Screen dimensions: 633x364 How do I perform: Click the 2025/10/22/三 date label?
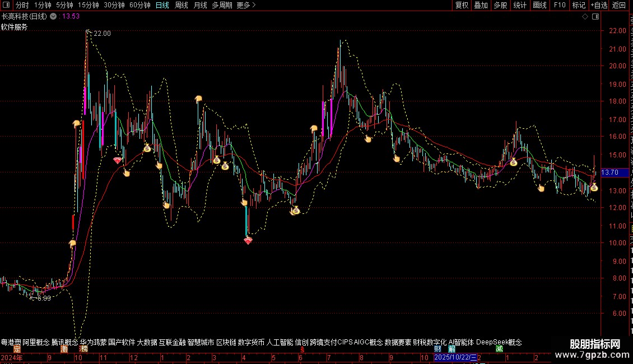pos(455,357)
